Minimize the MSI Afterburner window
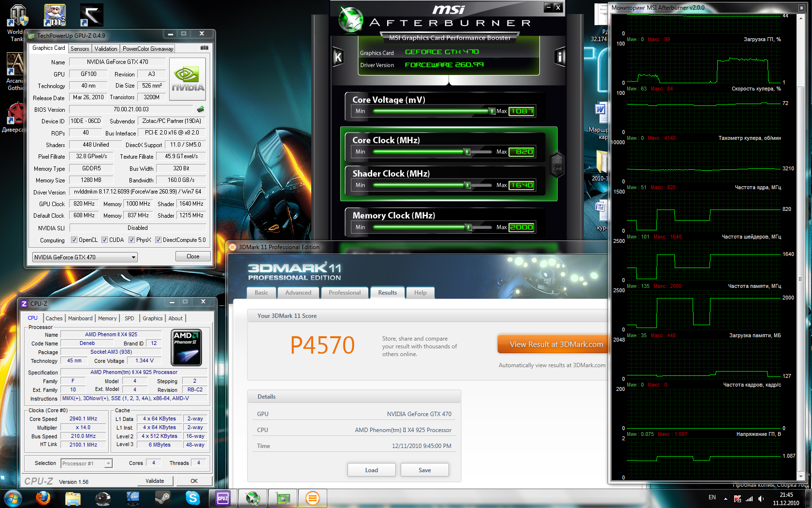The height and width of the screenshot is (508, 812). 548,7
